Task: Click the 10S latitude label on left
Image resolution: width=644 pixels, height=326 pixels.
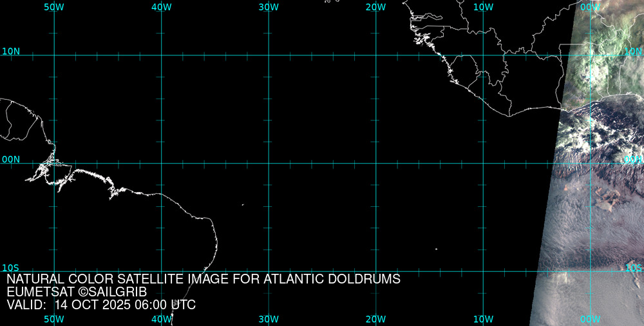Action: tap(11, 267)
